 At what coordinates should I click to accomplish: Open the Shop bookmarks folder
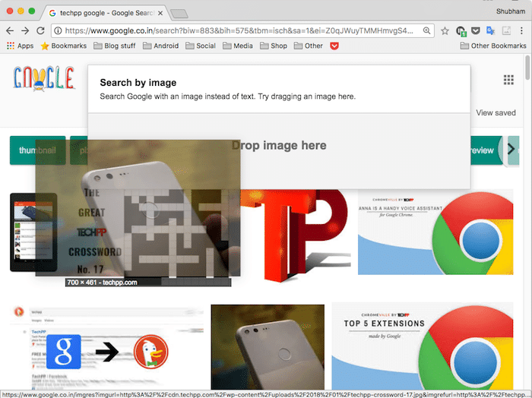pos(274,46)
